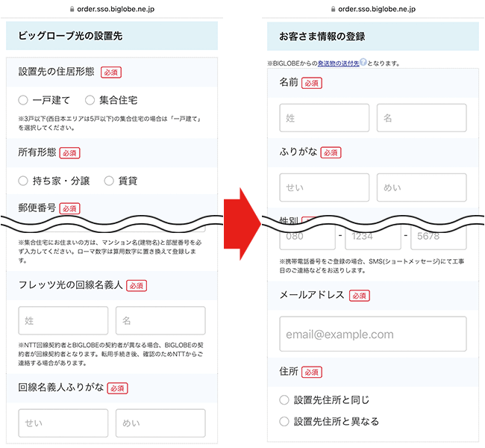Click the help question mark icon

click(363, 62)
